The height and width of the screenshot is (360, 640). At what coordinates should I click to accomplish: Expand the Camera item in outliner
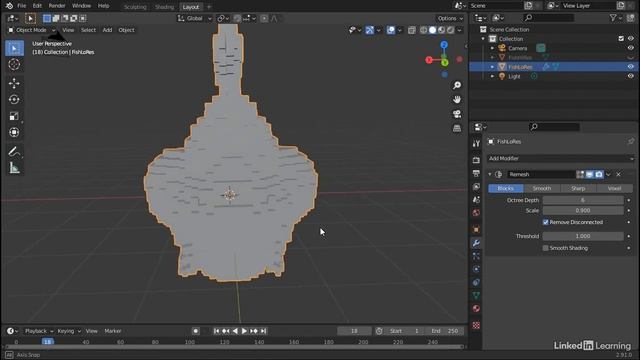(493, 48)
